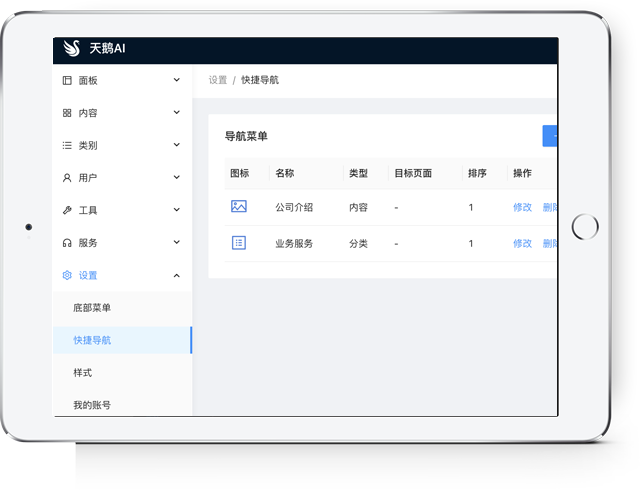
Task: Expand the 用户 menu chevron
Action: tap(177, 177)
